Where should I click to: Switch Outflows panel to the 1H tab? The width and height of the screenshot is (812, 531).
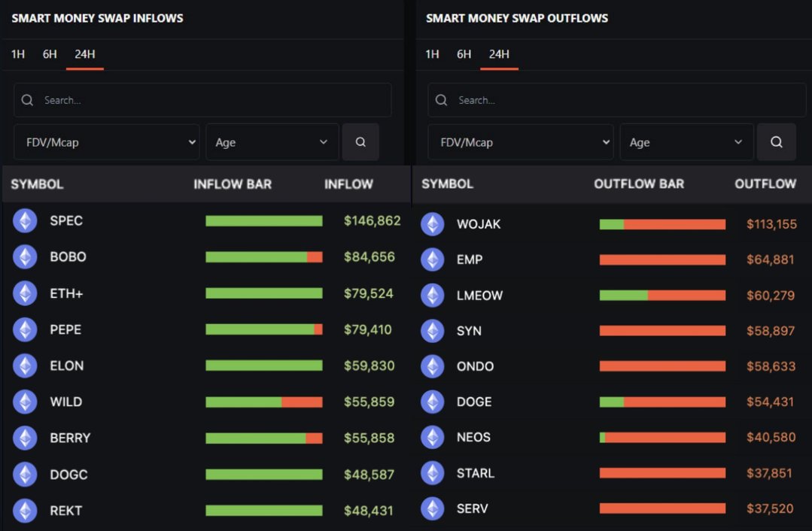(x=433, y=54)
